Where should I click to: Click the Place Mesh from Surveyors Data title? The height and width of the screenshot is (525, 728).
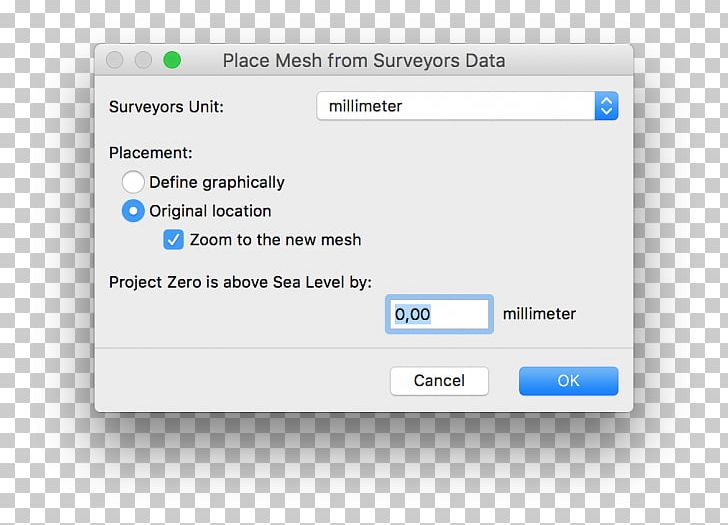coord(364,61)
